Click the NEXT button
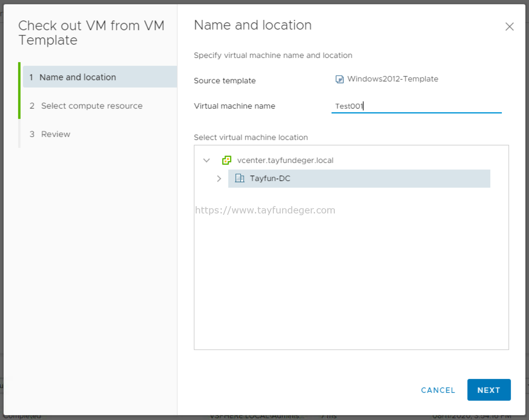The image size is (529, 420). (489, 390)
